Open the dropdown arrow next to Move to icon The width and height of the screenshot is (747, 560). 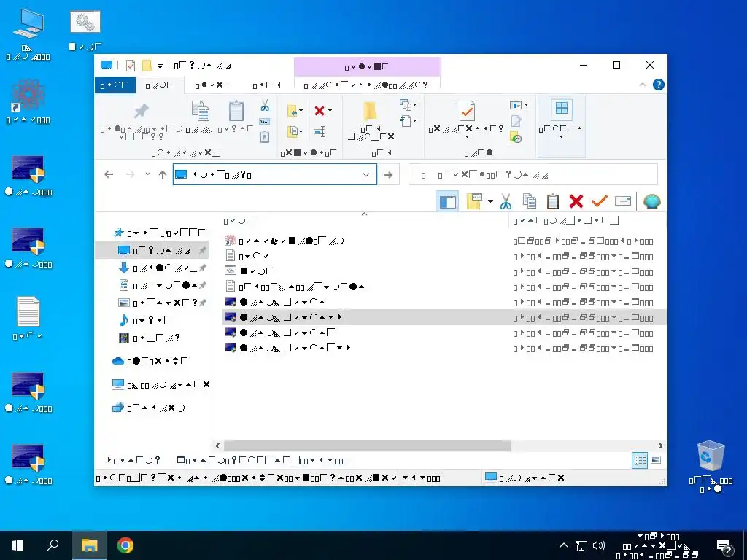301,111
